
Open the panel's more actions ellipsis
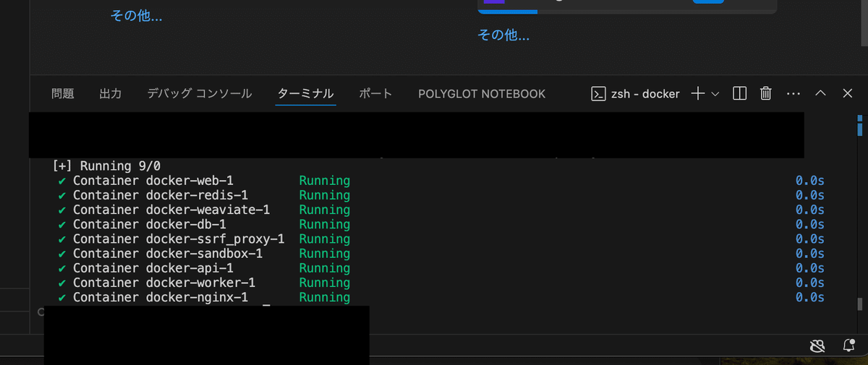tap(793, 94)
